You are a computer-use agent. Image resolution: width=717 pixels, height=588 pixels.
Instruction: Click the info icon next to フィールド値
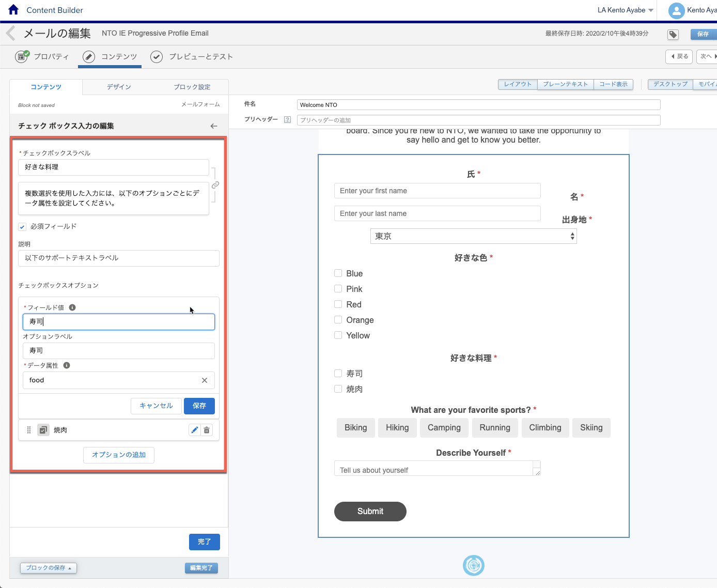[72, 307]
